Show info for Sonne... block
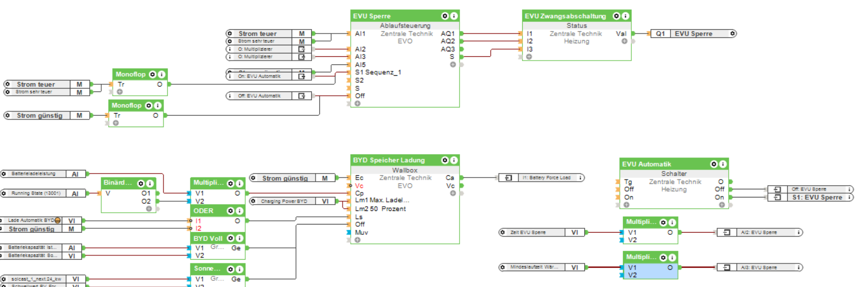 [x=240, y=269]
